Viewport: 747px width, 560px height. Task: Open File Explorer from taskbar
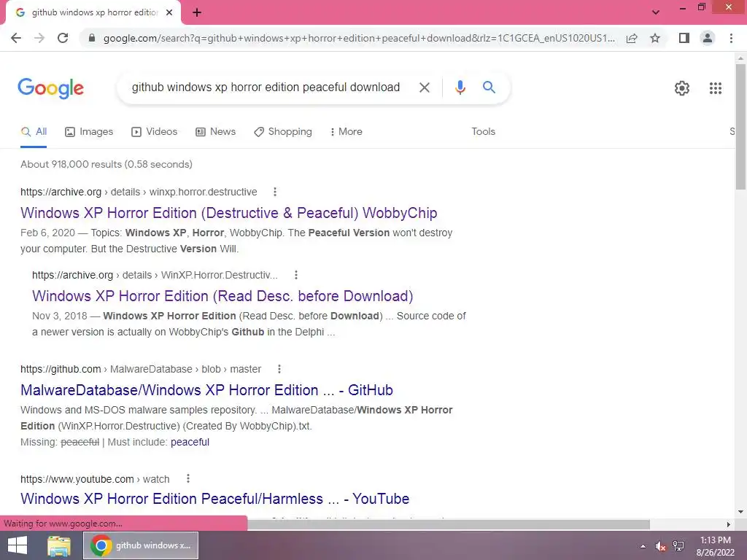(59, 545)
